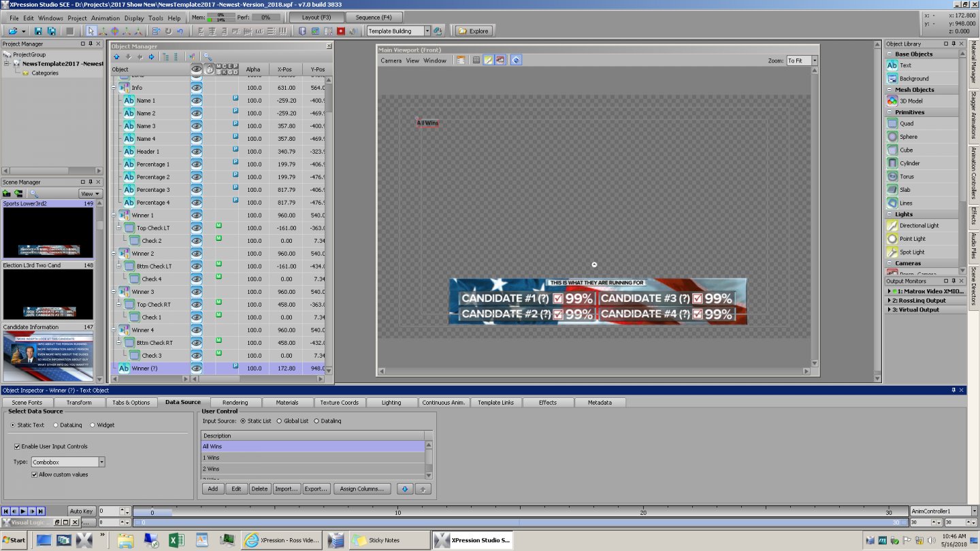
Task: Select the DataLinq data source radio button
Action: coord(56,425)
